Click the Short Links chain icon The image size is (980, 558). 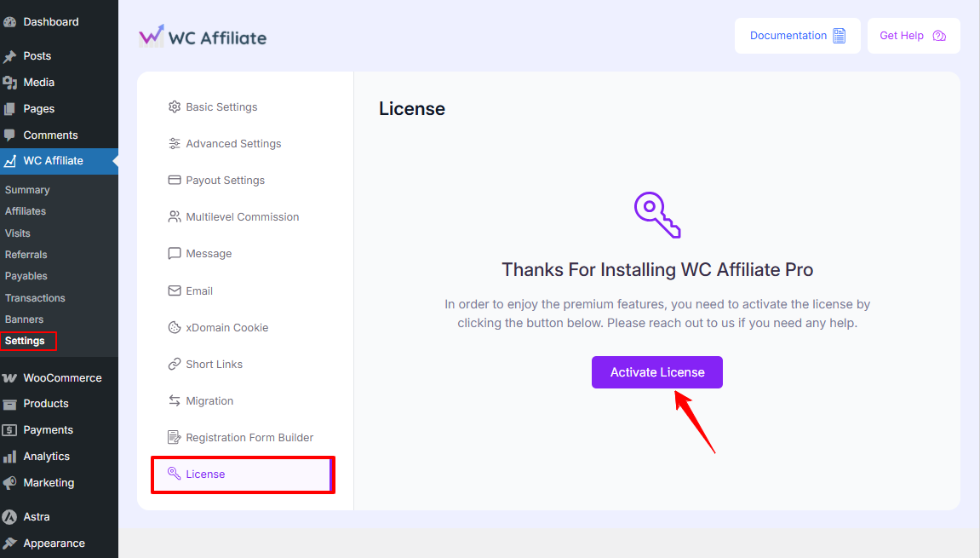(x=175, y=365)
